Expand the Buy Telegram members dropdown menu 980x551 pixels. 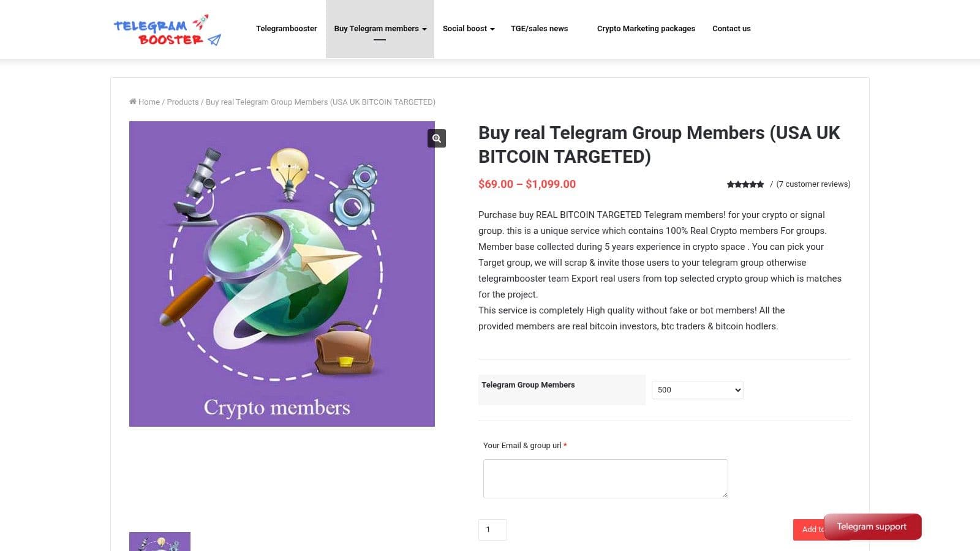[x=380, y=29]
